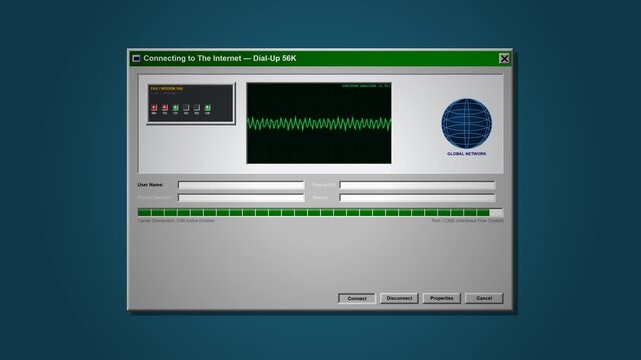Viewport: 641px width, 360px height.
Task: Click the Phone Number input field
Action: 241,197
